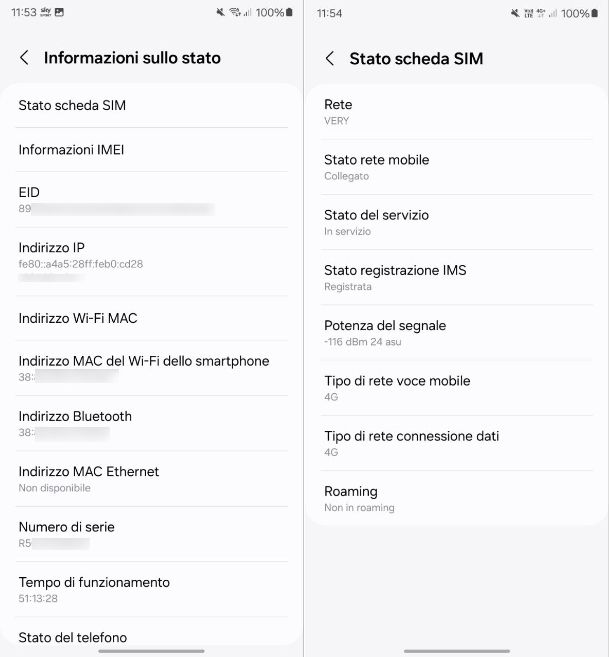Go back from Informazioni sullo stato screen
This screenshot has height=657, width=610.
[24, 57]
